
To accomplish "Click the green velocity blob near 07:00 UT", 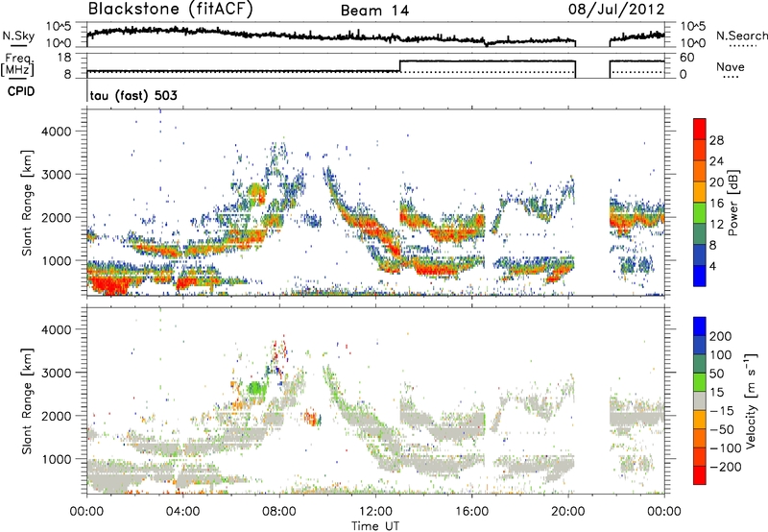I will click(x=256, y=390).
